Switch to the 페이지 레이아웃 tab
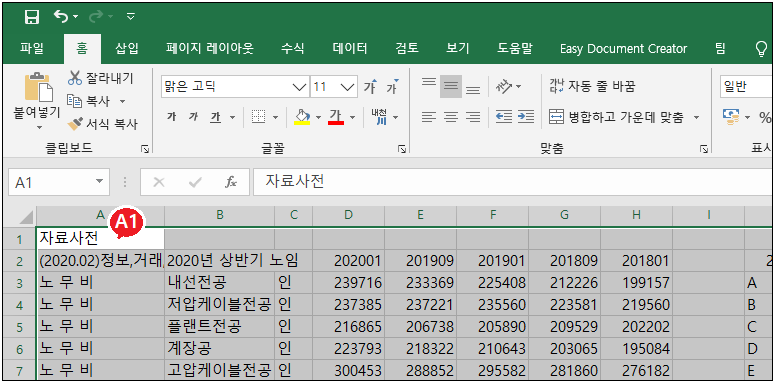Viewport: 775px width, 384px height. coord(210,48)
